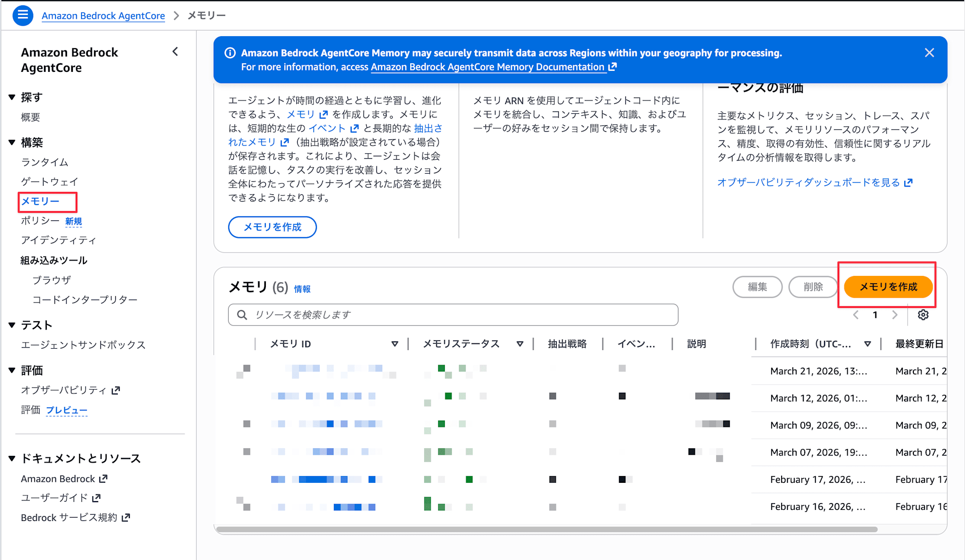
Task: Select ランタイム in the sidebar
Action: (44, 162)
